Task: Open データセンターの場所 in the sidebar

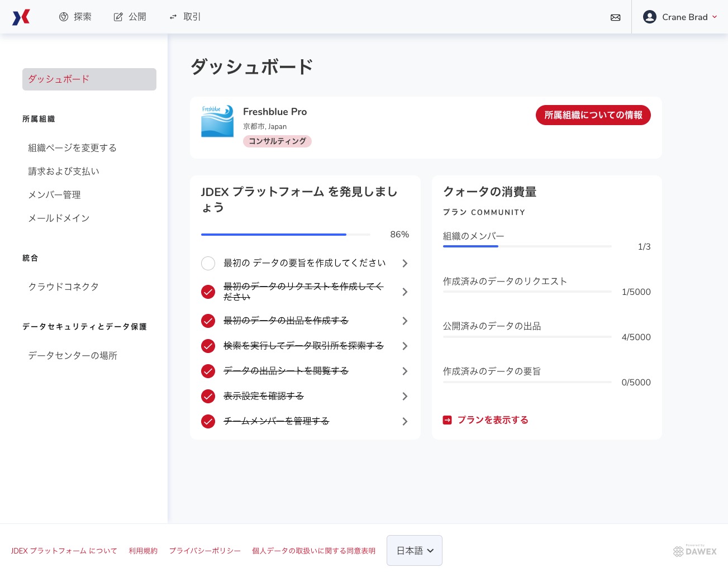Action: pos(73,356)
